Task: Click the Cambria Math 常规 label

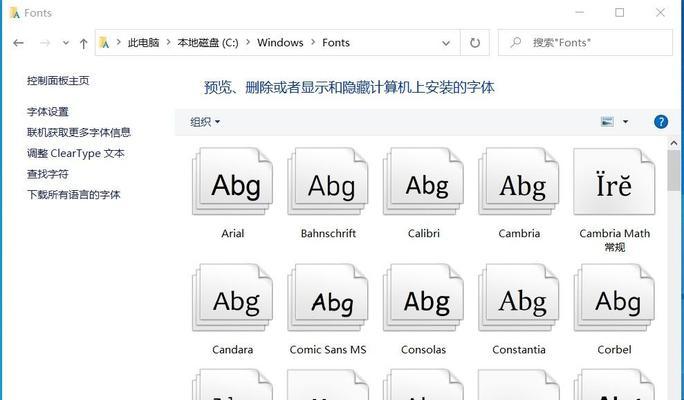Action: (615, 240)
